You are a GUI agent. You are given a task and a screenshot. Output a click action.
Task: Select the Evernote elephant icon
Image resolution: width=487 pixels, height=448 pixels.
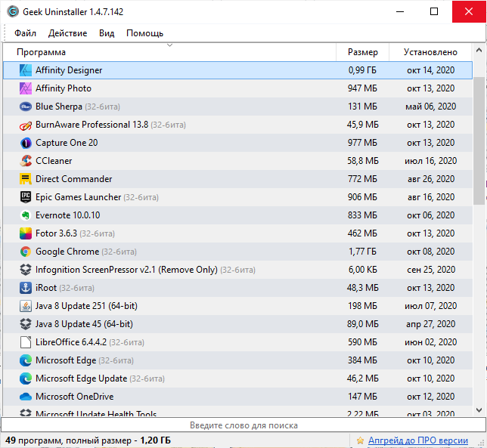26,215
